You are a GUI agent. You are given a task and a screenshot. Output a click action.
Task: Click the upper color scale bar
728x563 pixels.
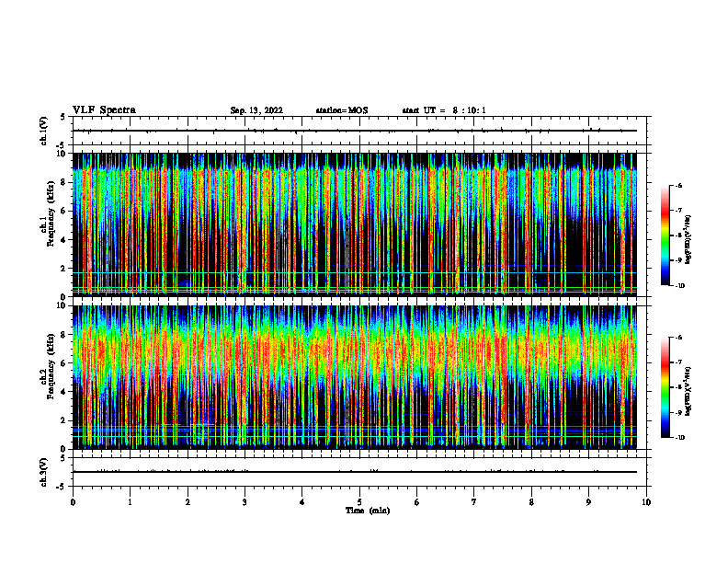[x=665, y=236]
